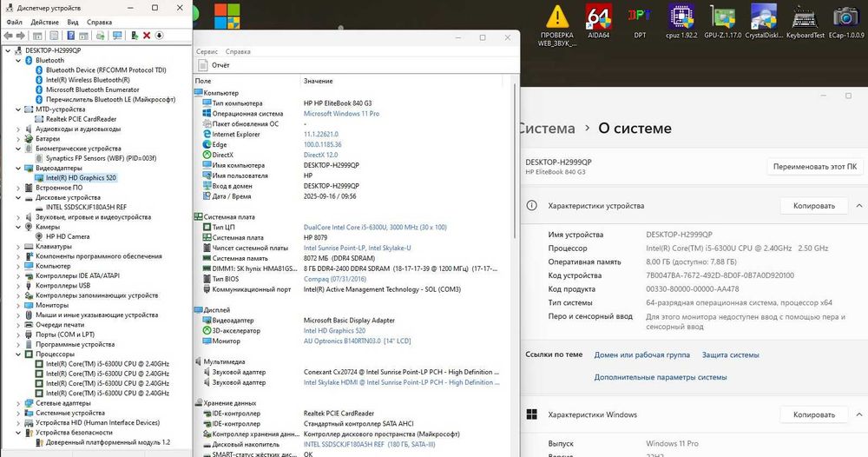Click Копировать beside Характеристики устройства
The width and height of the screenshot is (868, 457).
(814, 206)
